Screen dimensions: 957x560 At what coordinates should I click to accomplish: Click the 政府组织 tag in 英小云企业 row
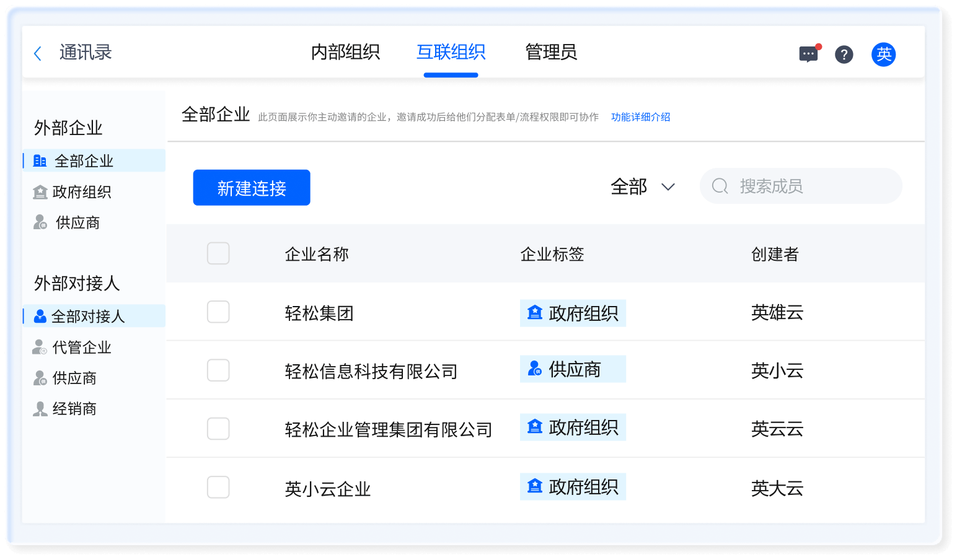[x=573, y=487]
